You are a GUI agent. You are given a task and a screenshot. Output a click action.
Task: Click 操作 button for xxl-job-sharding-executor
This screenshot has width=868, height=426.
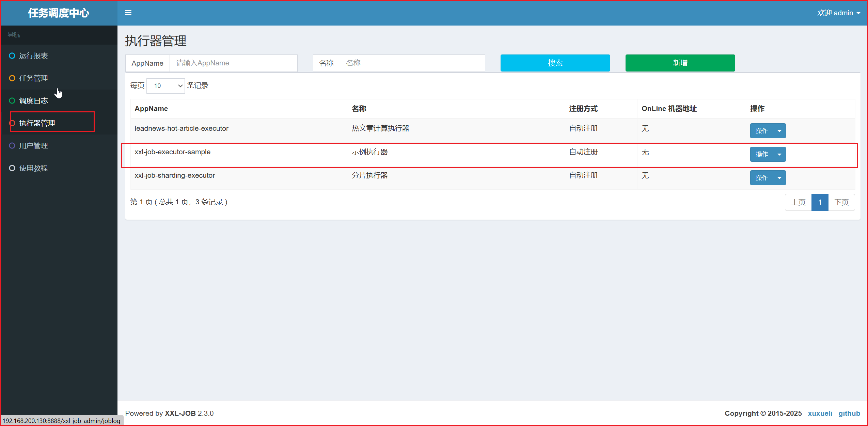pyautogui.click(x=761, y=178)
